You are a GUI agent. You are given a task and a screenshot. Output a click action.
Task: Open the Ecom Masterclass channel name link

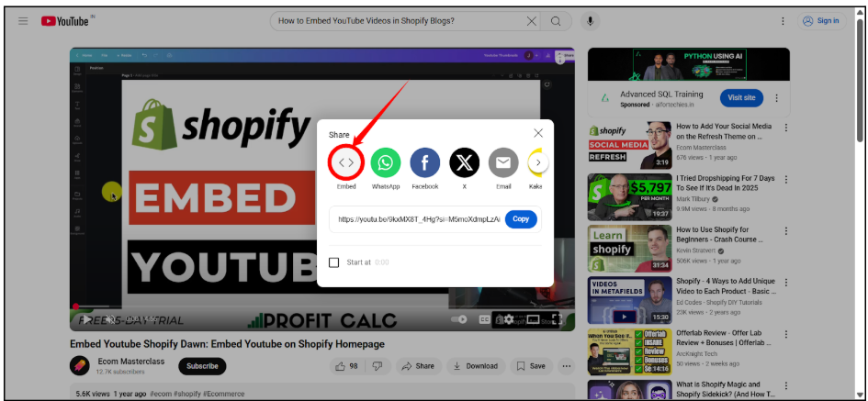(131, 362)
